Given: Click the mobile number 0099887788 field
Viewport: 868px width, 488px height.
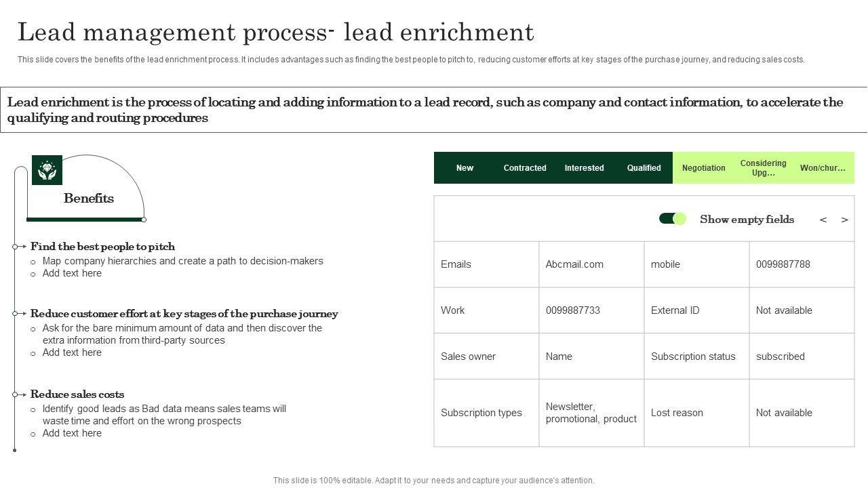Looking at the screenshot, I should (783, 264).
